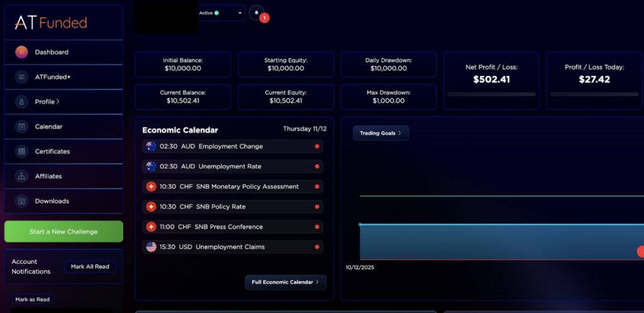Click the Australian flag on Employment Change
644x313 pixels.
151,146
